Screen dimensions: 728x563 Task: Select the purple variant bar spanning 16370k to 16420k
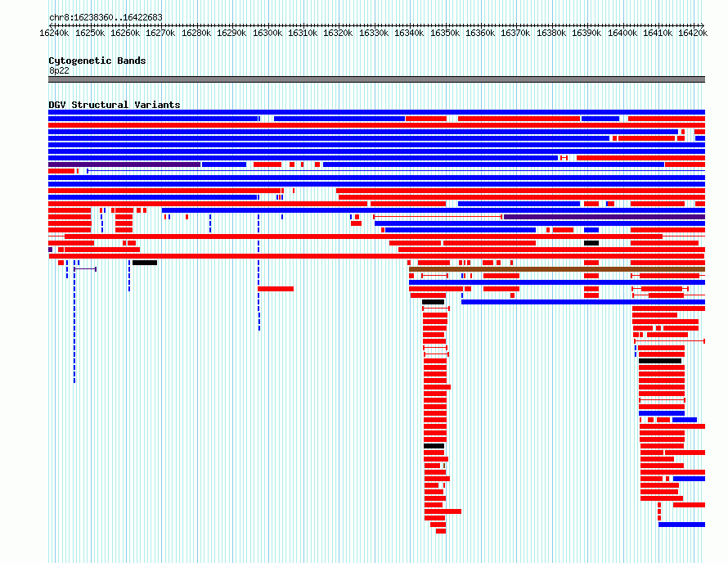pos(604,217)
